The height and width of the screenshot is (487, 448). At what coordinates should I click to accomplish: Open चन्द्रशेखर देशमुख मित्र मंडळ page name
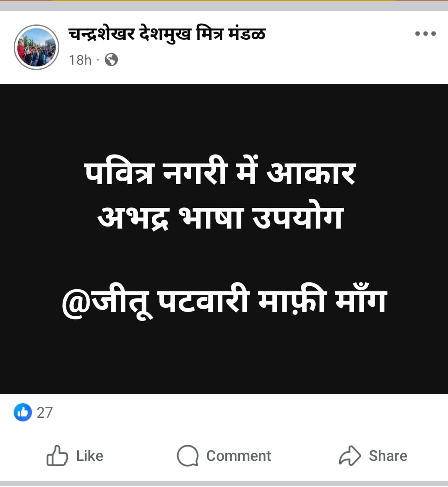(167, 34)
